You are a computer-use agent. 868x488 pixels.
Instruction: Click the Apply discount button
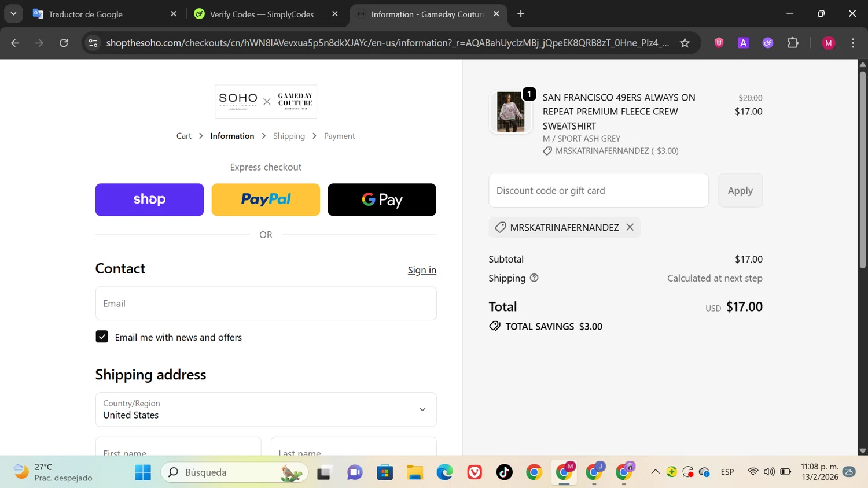740,190
